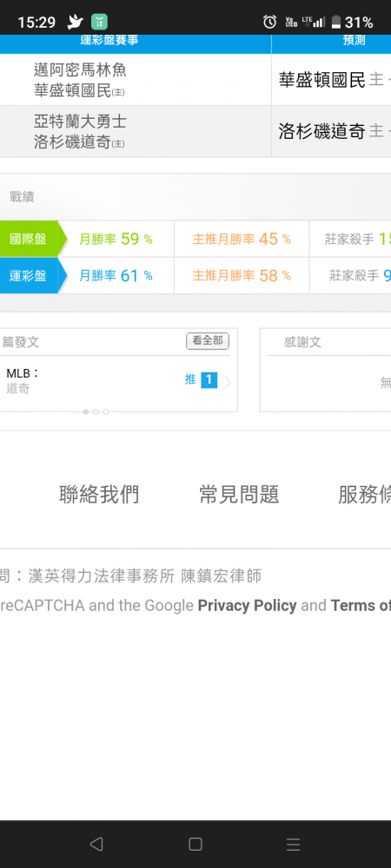Screen dimensions: 391x868
Task: Open the 聯絡我們 link
Action: 99,495
